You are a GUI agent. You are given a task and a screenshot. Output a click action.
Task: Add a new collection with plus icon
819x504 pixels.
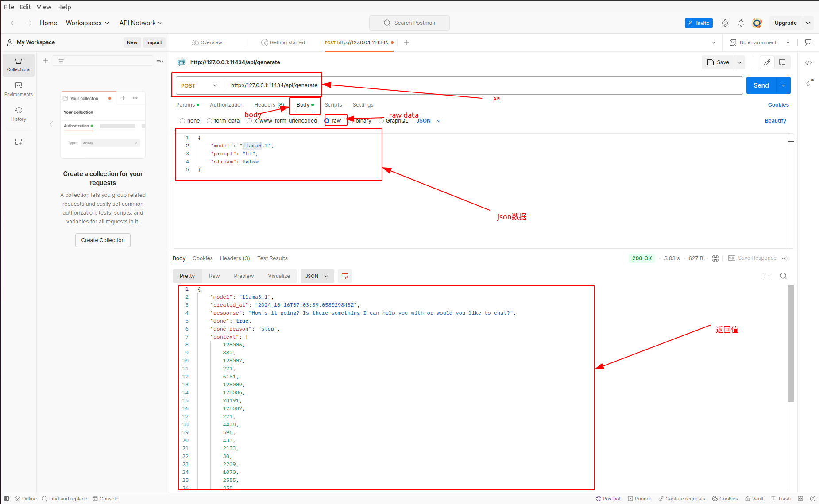click(x=46, y=61)
